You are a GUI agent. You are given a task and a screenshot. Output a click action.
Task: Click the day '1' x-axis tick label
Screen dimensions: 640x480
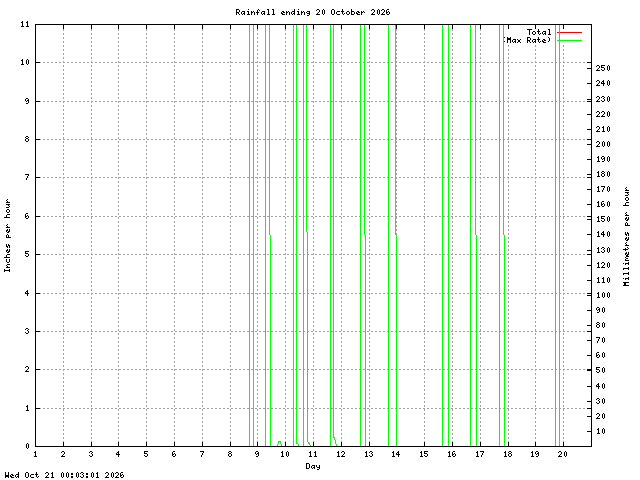click(36, 454)
